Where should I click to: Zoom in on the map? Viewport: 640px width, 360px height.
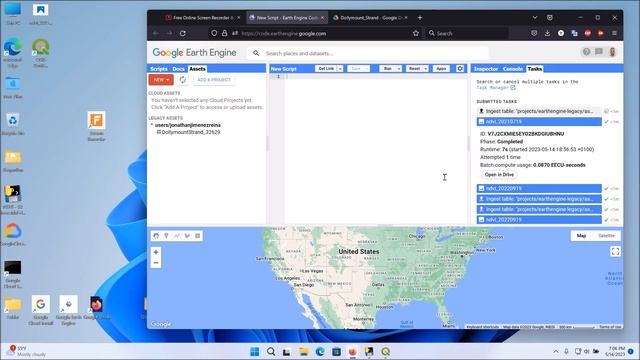click(156, 252)
